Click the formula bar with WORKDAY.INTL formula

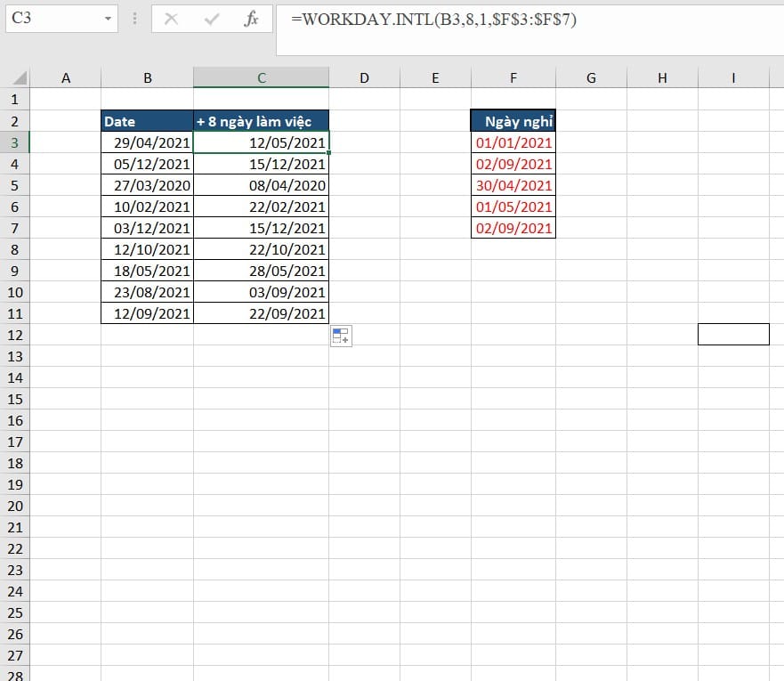pyautogui.click(x=525, y=20)
